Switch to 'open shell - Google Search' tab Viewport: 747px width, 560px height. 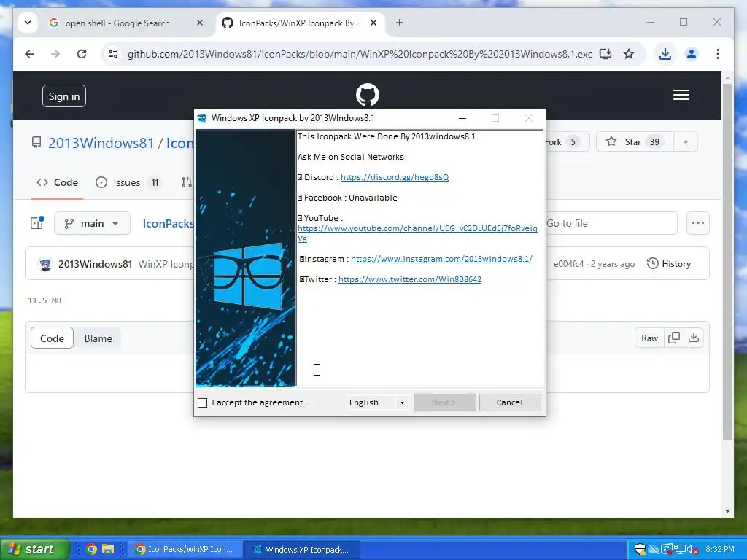coord(117,23)
